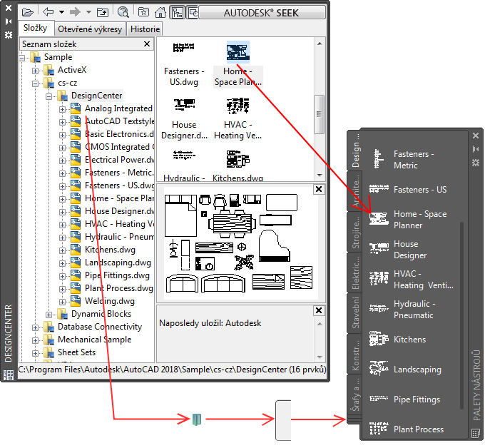The height and width of the screenshot is (448, 485).
Task: Click HVAC - Heating thumbnail in content pane
Action: click(x=238, y=106)
